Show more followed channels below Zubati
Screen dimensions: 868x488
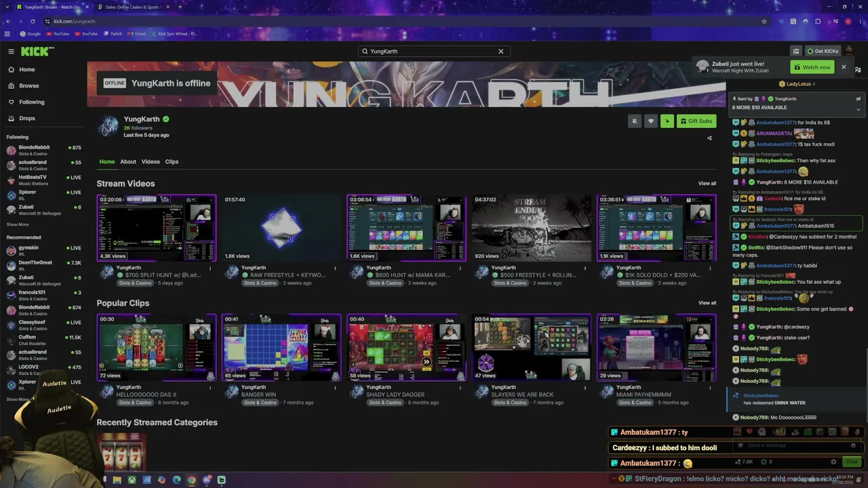pos(18,224)
